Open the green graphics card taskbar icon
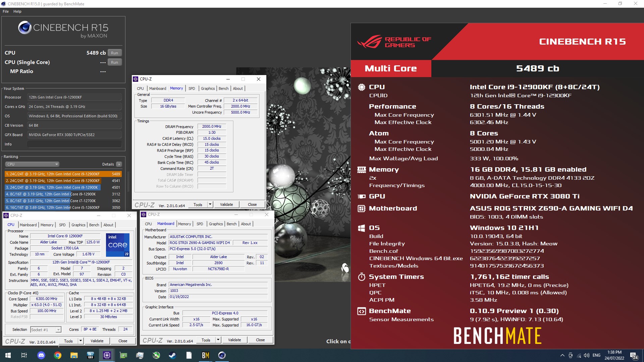Image resolution: width=644 pixels, height=362 pixels. [x=123, y=355]
